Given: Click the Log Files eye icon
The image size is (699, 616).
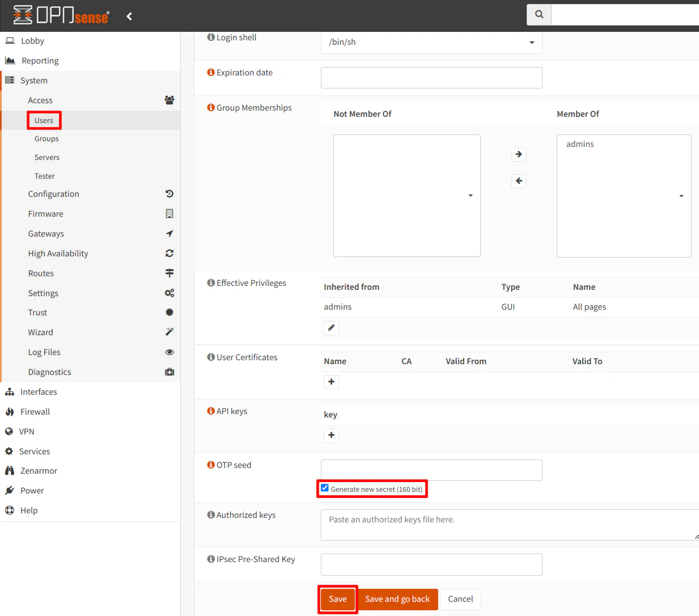Looking at the screenshot, I should (x=170, y=352).
